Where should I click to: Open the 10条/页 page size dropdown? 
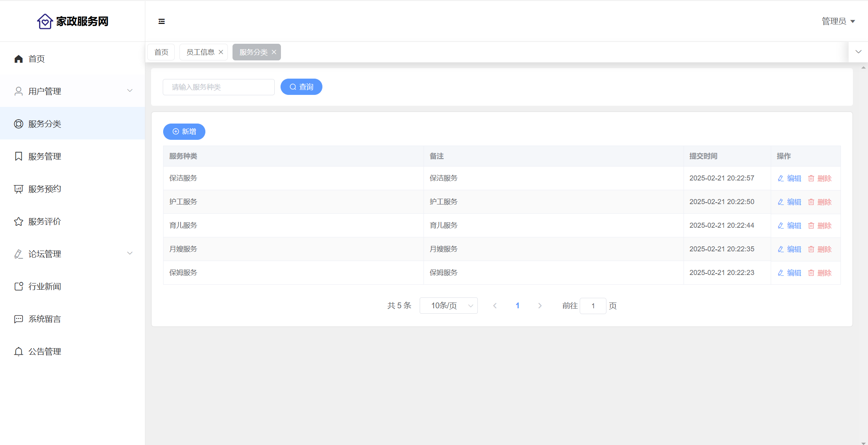449,306
